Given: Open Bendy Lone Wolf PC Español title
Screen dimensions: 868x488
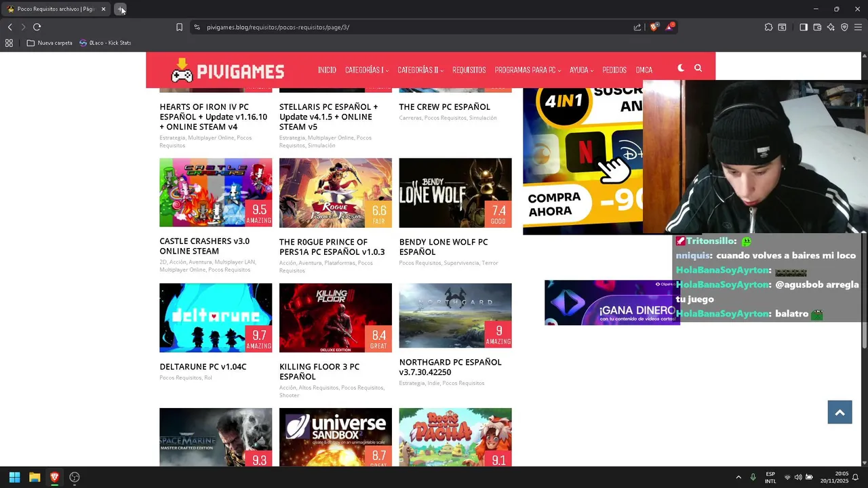Looking at the screenshot, I should pyautogui.click(x=443, y=247).
